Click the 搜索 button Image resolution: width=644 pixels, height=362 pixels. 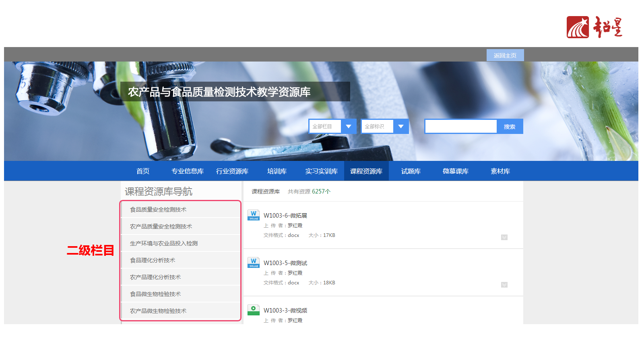pyautogui.click(x=510, y=126)
